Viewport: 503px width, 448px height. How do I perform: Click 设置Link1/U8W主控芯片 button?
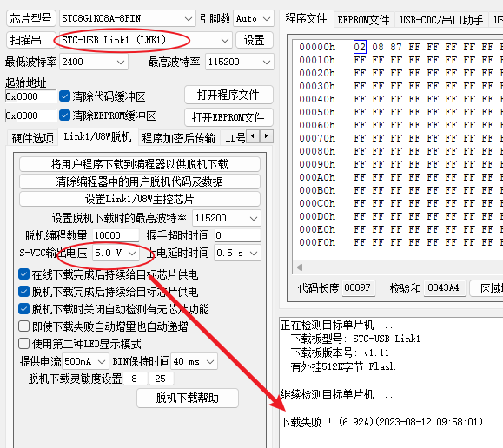[x=140, y=199]
